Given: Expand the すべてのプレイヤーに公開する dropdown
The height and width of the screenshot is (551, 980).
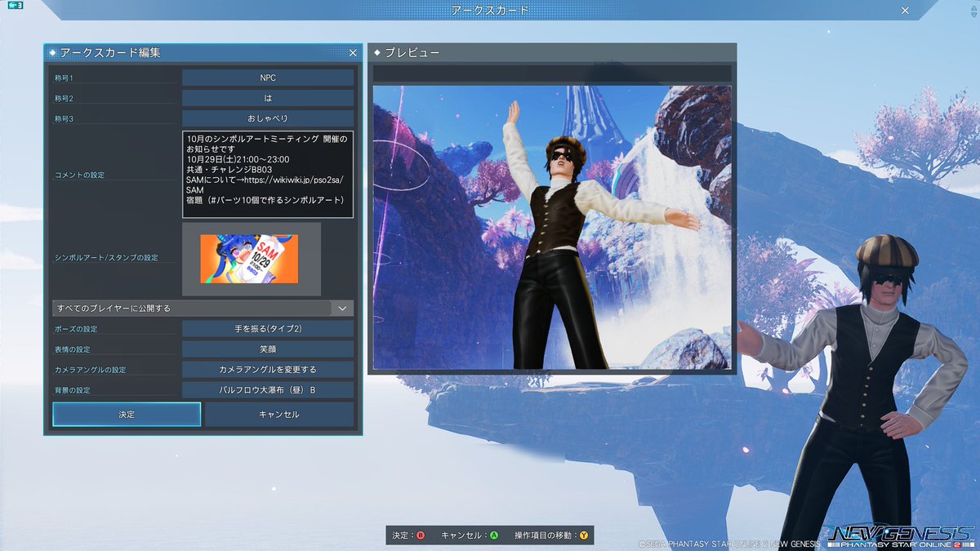Looking at the screenshot, I should pyautogui.click(x=203, y=309).
